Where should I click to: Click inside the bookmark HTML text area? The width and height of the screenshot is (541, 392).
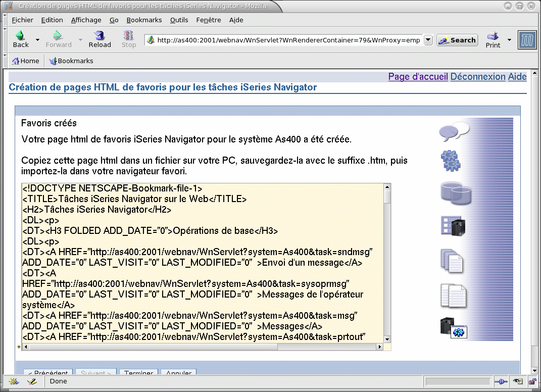tap(203, 263)
